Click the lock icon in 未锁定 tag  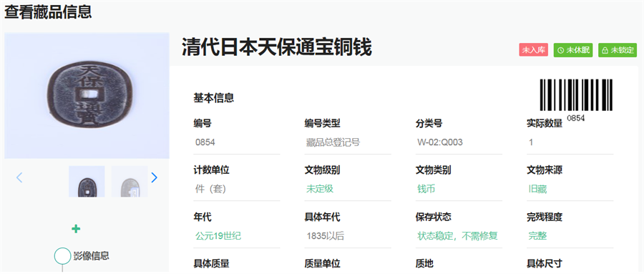[x=605, y=51]
